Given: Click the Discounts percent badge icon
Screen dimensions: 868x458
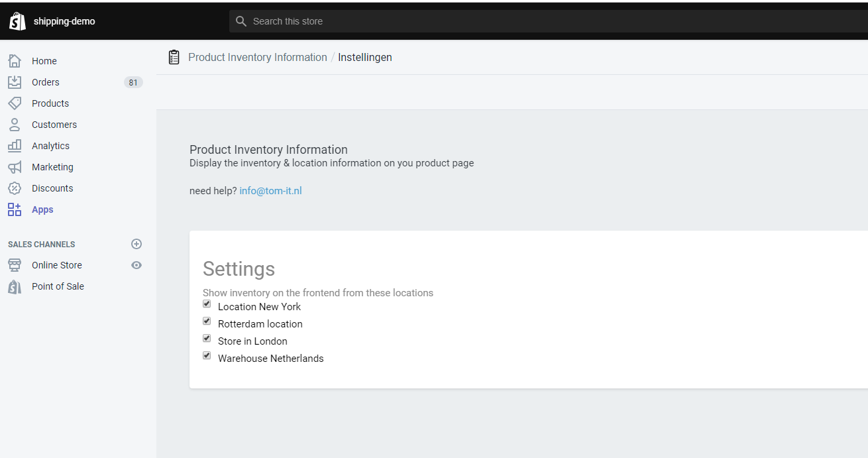Looking at the screenshot, I should pyautogui.click(x=15, y=188).
